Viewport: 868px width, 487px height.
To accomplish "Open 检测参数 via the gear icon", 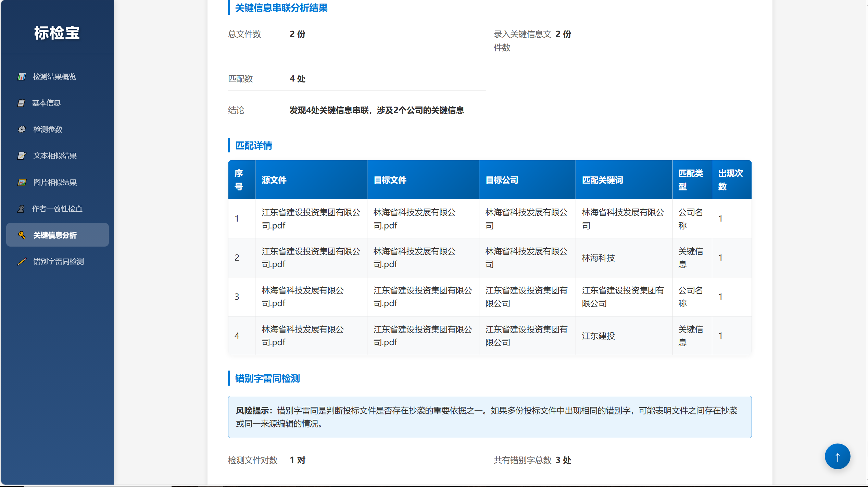I will (x=21, y=129).
